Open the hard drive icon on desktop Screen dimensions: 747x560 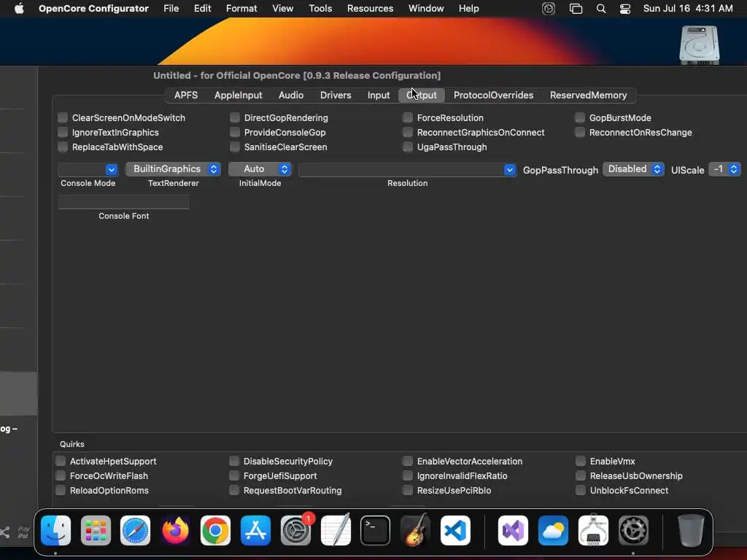tap(699, 45)
